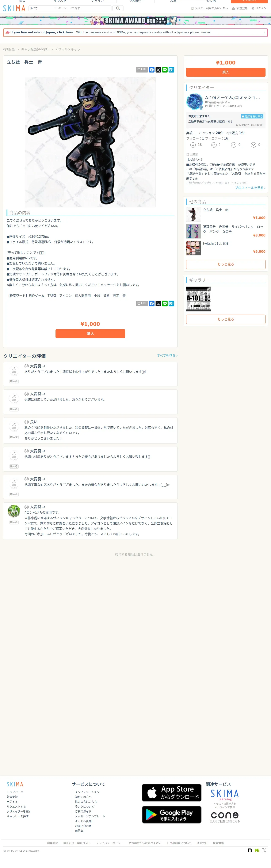
Task: Open the creator name A-10(えーてん)コミッショ…
Action: [233, 97]
